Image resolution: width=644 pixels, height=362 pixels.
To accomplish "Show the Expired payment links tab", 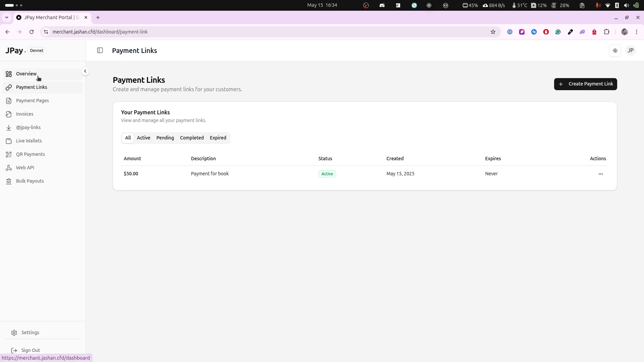I will point(218,138).
